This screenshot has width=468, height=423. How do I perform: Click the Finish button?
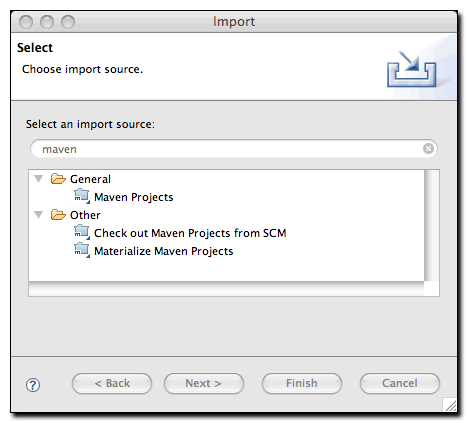[x=302, y=383]
